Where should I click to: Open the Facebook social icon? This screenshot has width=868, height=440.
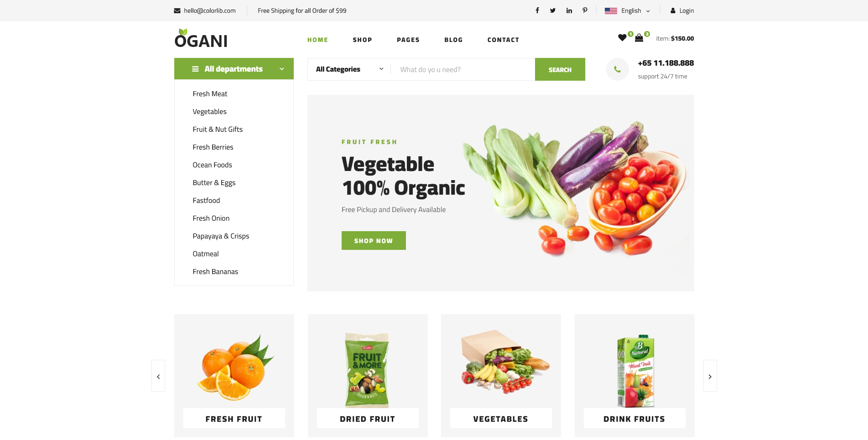pos(537,10)
